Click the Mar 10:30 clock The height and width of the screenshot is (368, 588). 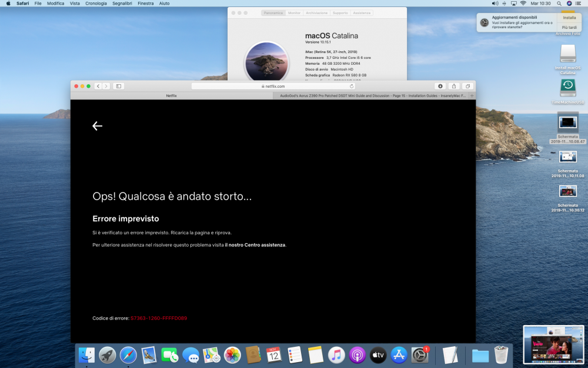click(x=540, y=4)
